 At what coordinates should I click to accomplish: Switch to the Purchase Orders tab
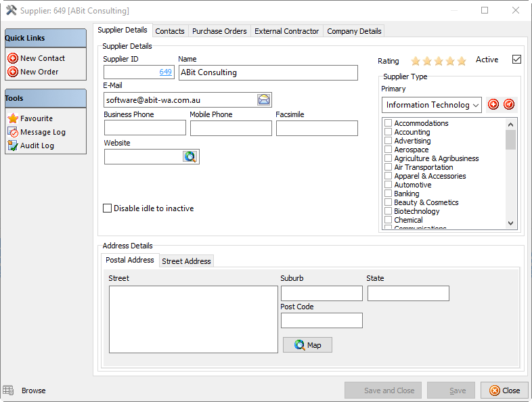pos(219,31)
